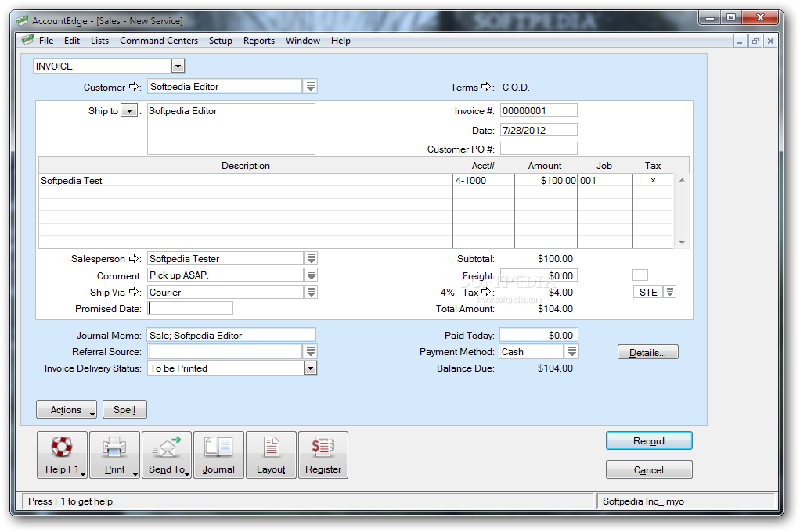The image size is (800, 532).
Task: Open Ship Via list selector icon
Action: tap(311, 292)
